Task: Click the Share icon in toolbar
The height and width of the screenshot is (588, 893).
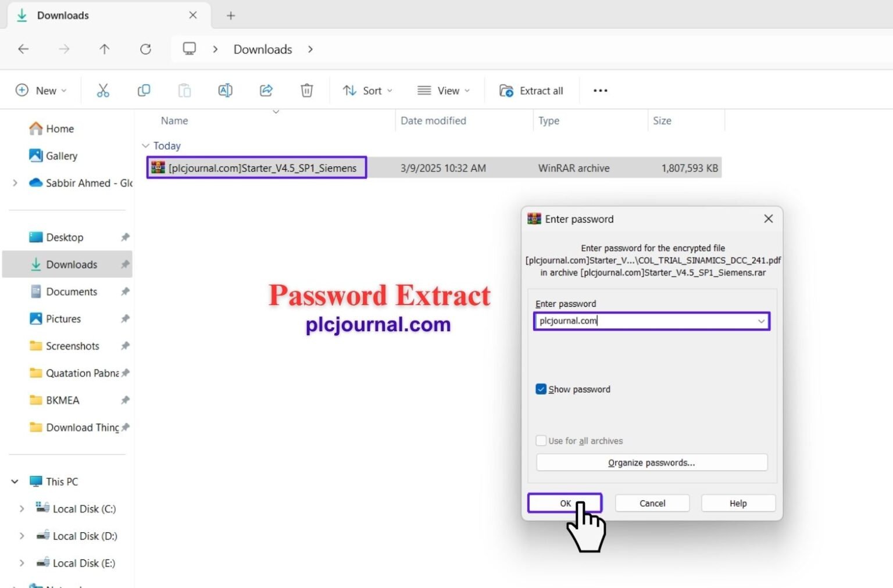Action: coord(266,91)
